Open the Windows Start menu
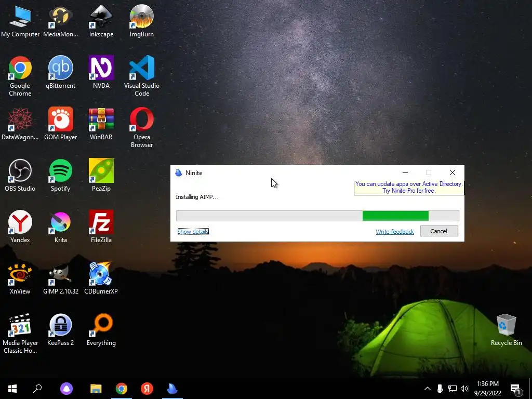Viewport: 532px width, 399px height. point(12,389)
